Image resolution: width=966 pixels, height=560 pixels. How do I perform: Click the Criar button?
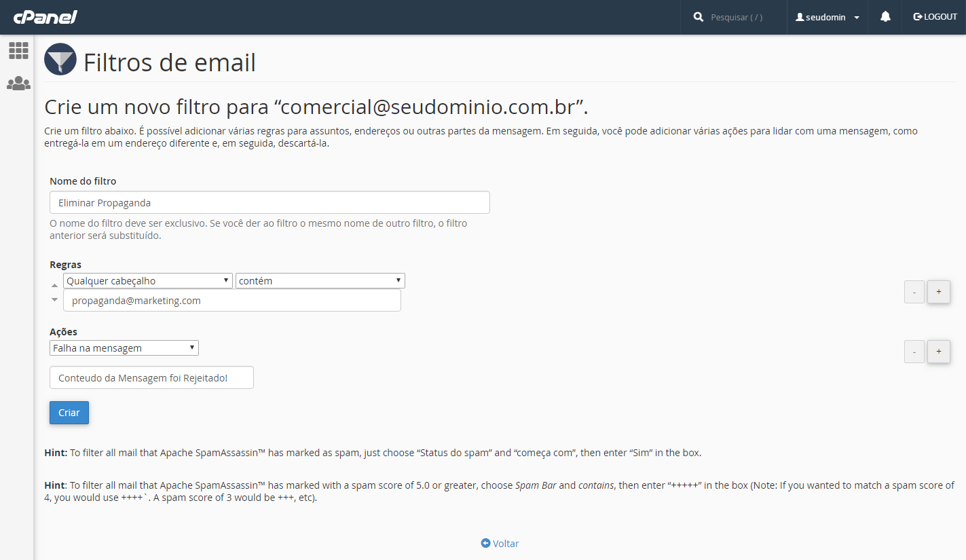click(69, 413)
